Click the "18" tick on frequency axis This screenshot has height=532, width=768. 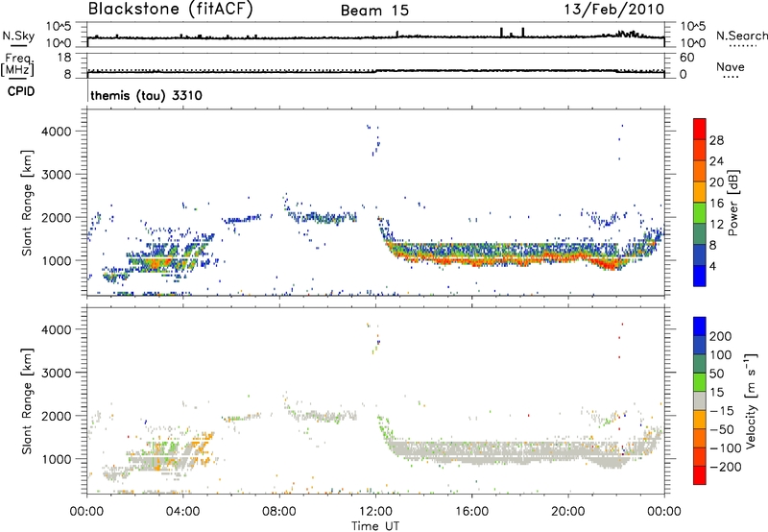coord(64,58)
